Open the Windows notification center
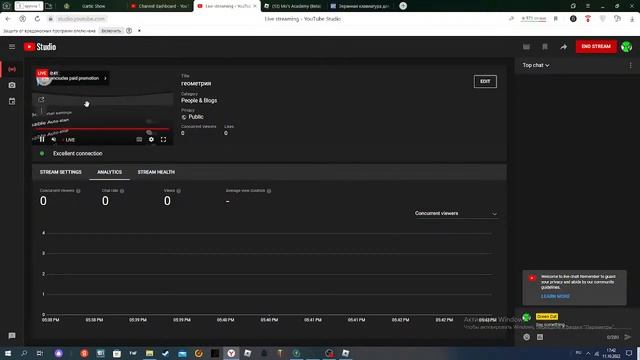The image size is (640, 360). click(x=629, y=353)
